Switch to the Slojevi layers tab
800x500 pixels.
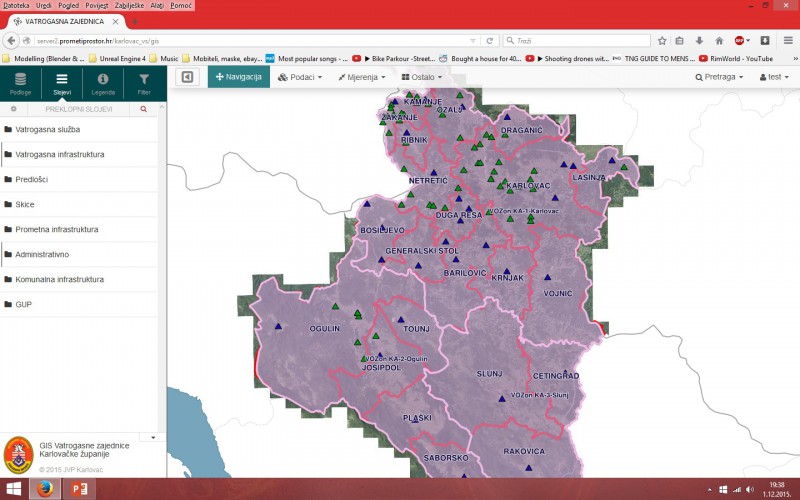pos(62,82)
